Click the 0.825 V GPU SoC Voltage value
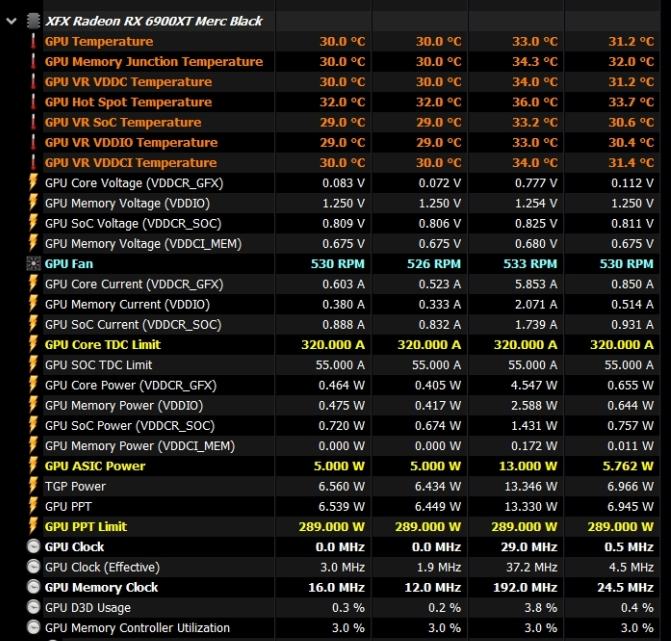 point(536,223)
